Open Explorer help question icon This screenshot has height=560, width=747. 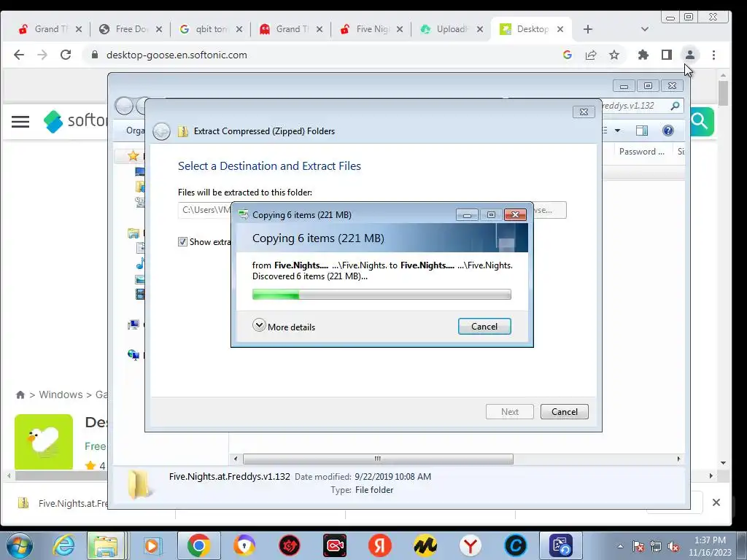click(x=668, y=131)
